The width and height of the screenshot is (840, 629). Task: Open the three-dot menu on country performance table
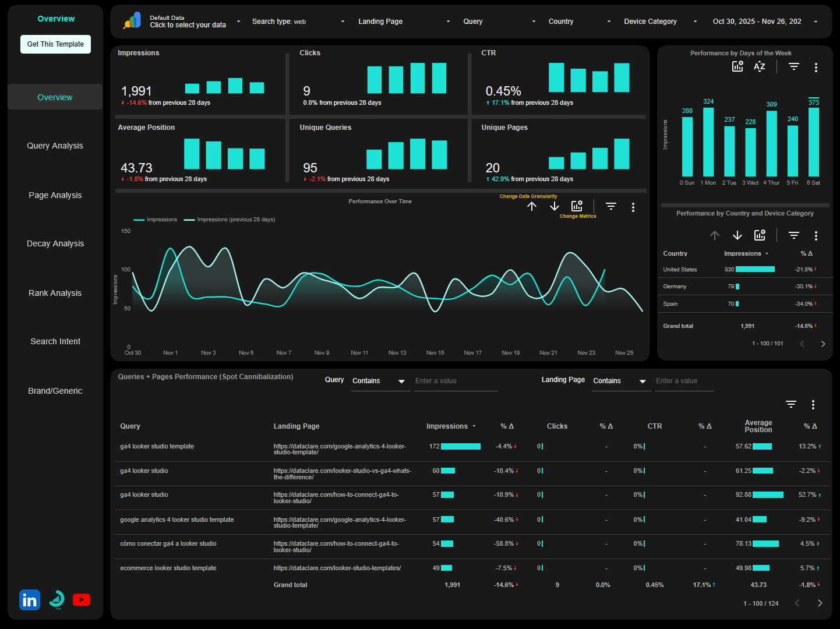(x=816, y=235)
